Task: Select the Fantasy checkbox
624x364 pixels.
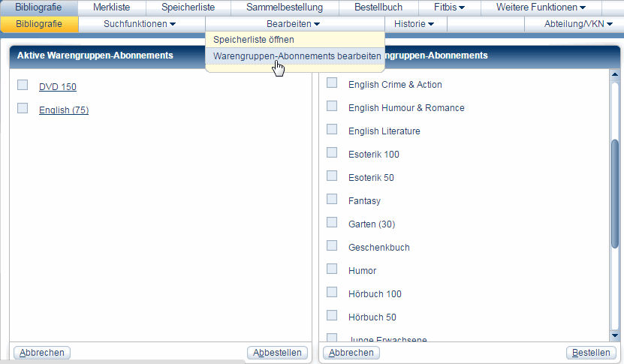Action: [x=332, y=199]
